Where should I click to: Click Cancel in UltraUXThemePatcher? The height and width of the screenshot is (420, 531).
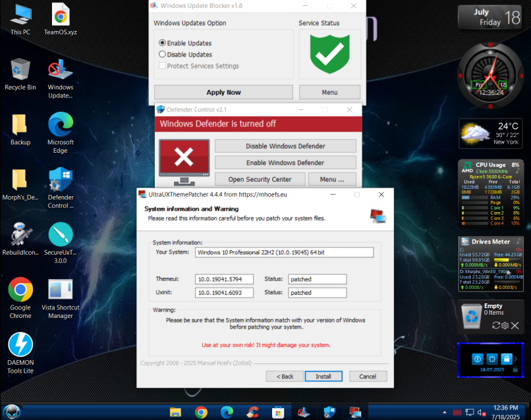[x=368, y=377]
